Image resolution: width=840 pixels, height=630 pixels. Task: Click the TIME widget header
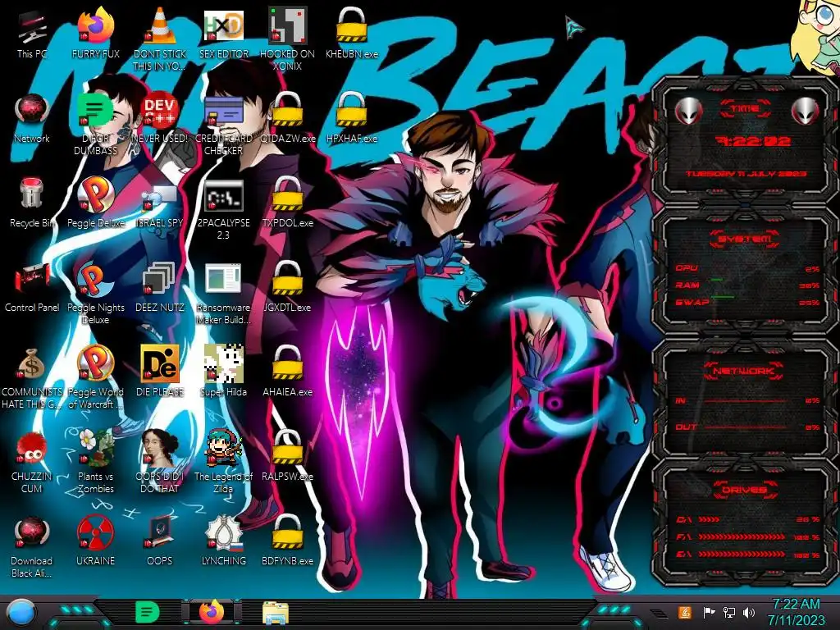[x=745, y=108]
